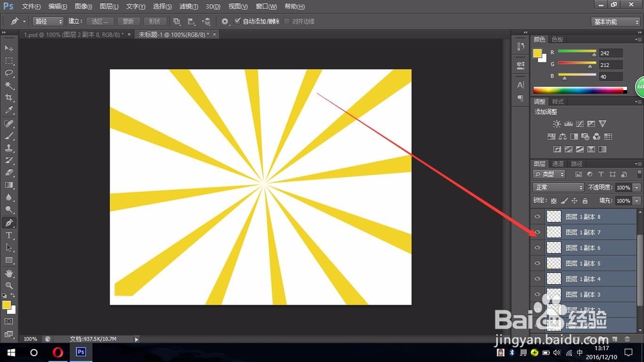Switch to 通道 channels tab
The height and width of the screenshot is (362, 644).
click(557, 164)
